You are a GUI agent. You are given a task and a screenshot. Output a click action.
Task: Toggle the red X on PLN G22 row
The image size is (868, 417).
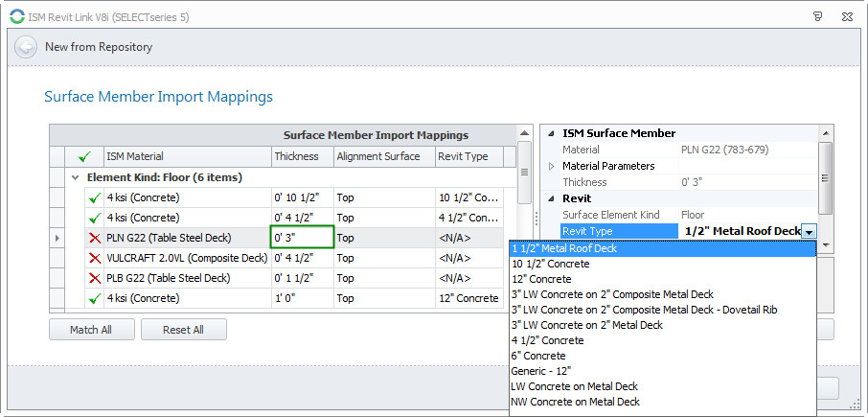[x=95, y=238]
